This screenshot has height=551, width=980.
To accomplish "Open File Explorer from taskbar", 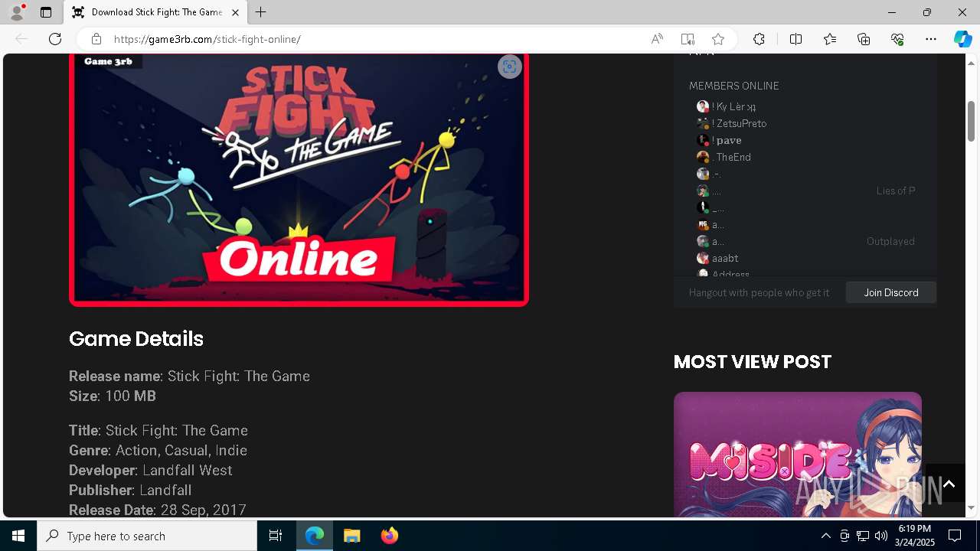I will click(x=352, y=536).
